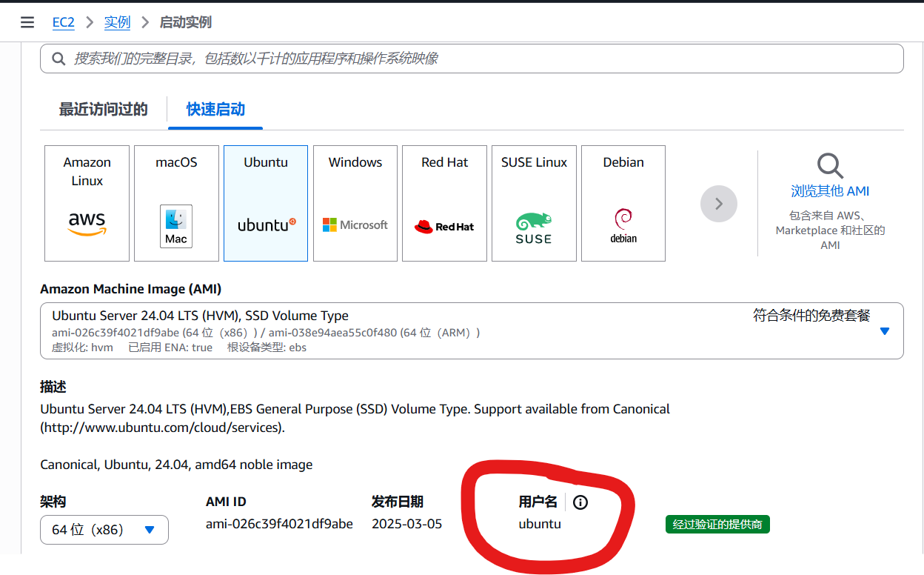Click the AMI ID value ami-026c39f4021df9abe
The height and width of the screenshot is (575, 924).
click(x=279, y=524)
